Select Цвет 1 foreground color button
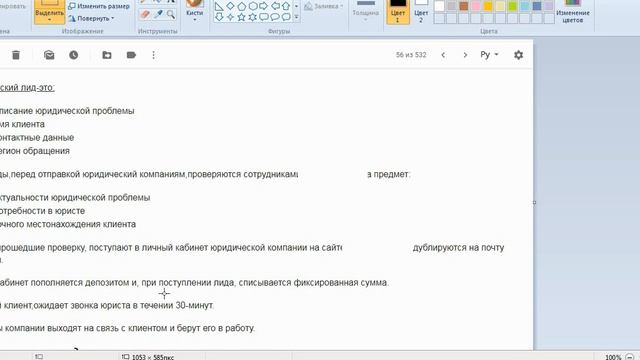Image resolution: width=640 pixels, height=360 pixels. pos(398,11)
